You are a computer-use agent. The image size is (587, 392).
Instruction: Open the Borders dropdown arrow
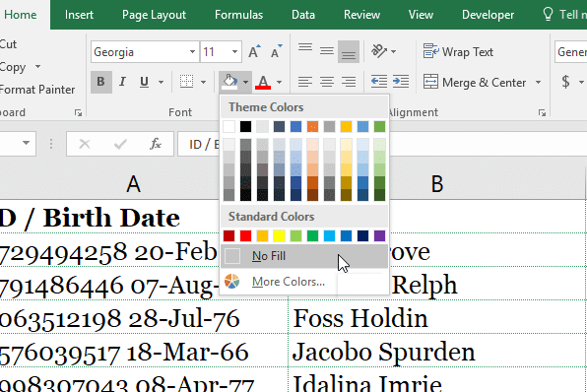[x=203, y=82]
